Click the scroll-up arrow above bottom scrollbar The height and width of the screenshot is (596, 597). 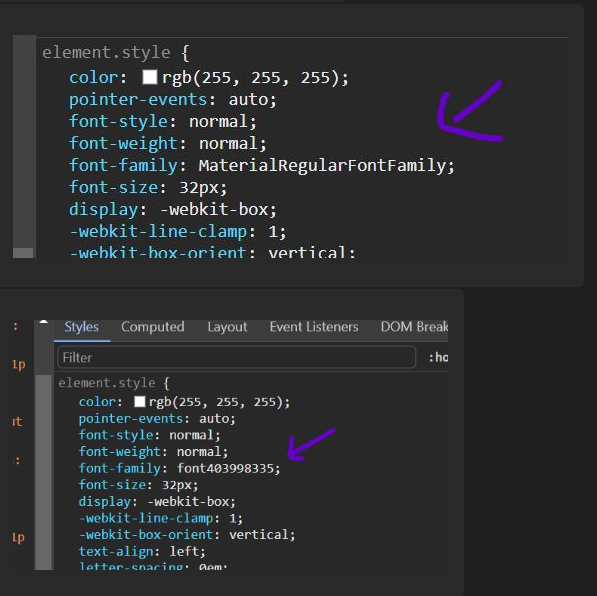(x=43, y=322)
